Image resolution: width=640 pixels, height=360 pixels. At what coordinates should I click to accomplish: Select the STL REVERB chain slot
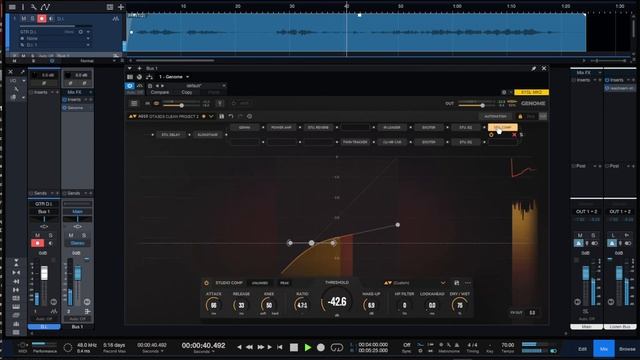318,127
